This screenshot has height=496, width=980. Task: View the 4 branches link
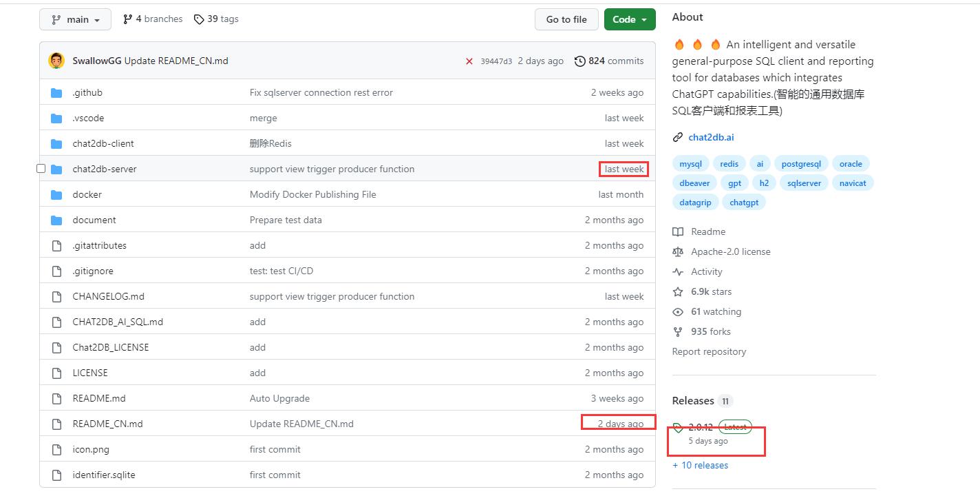click(x=153, y=19)
